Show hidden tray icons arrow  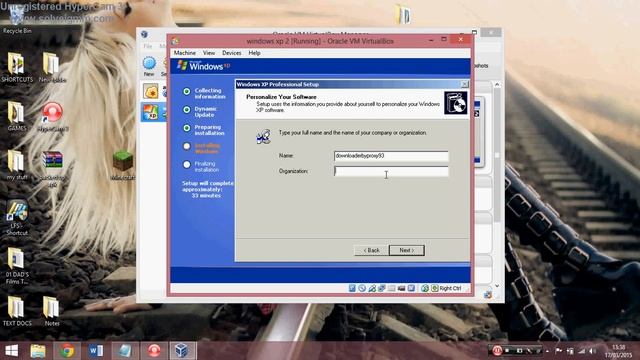coord(547,351)
